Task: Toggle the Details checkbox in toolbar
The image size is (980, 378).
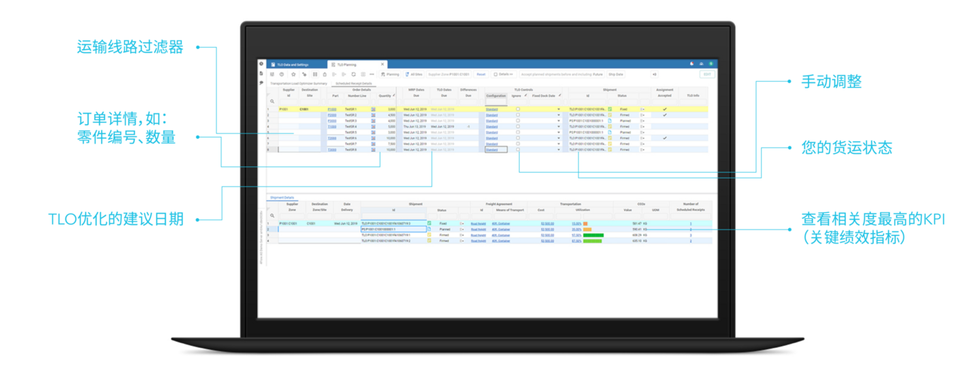Action: [x=495, y=74]
